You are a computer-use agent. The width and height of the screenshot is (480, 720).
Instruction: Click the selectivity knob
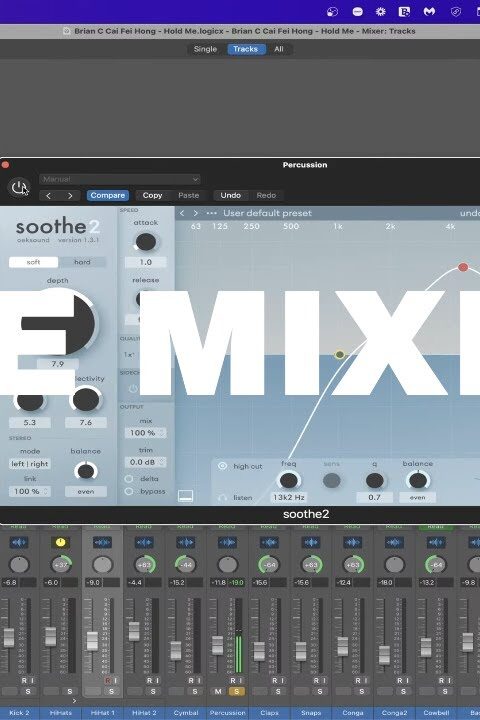tap(86, 399)
